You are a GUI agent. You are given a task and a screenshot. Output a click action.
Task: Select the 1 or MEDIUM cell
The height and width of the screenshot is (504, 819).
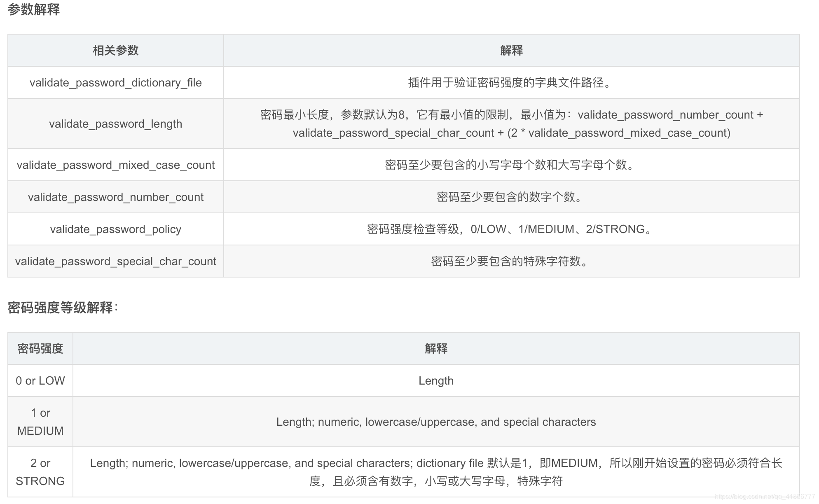pyautogui.click(x=40, y=422)
